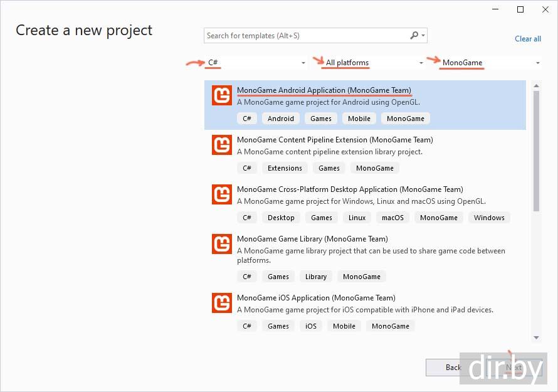Viewport: 558px width, 392px height.
Task: Click the search magnifier icon
Action: coord(414,36)
